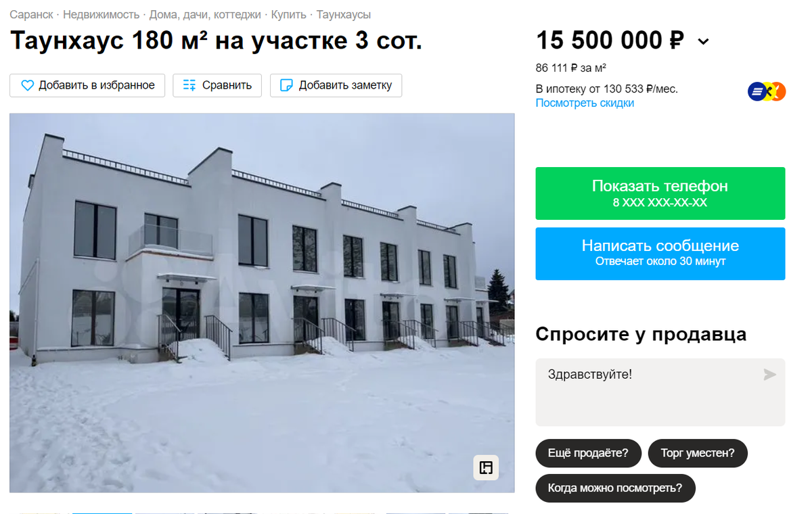
Task: Follow Посмотреть скидки link
Action: [x=585, y=103]
